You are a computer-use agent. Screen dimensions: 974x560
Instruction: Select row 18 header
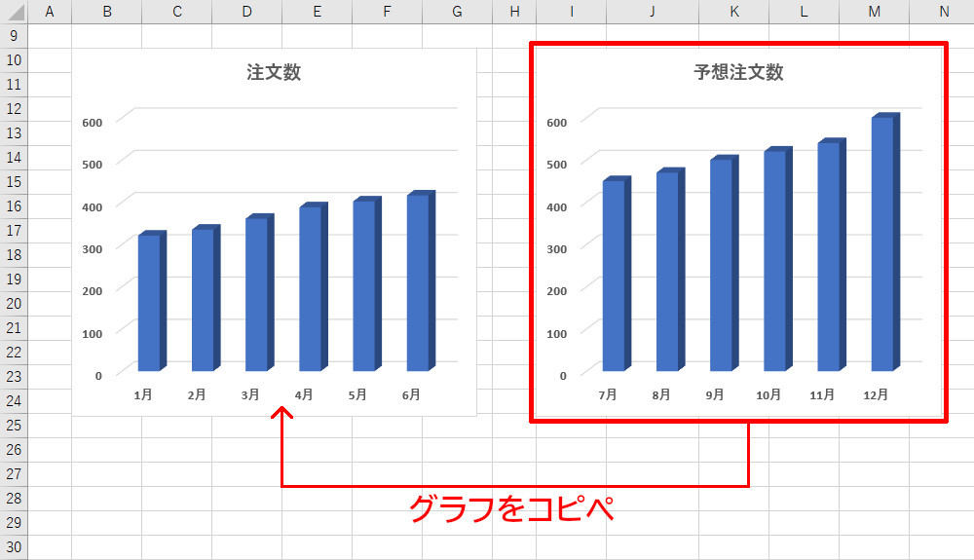click(x=14, y=254)
